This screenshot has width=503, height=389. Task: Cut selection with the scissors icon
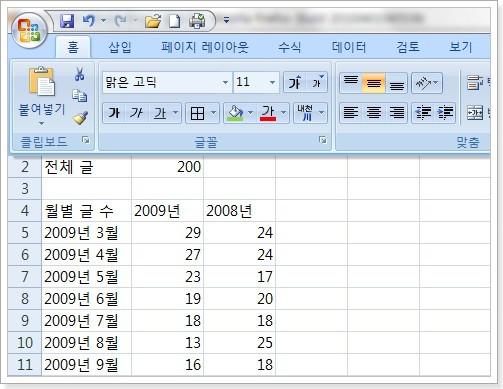tap(79, 74)
